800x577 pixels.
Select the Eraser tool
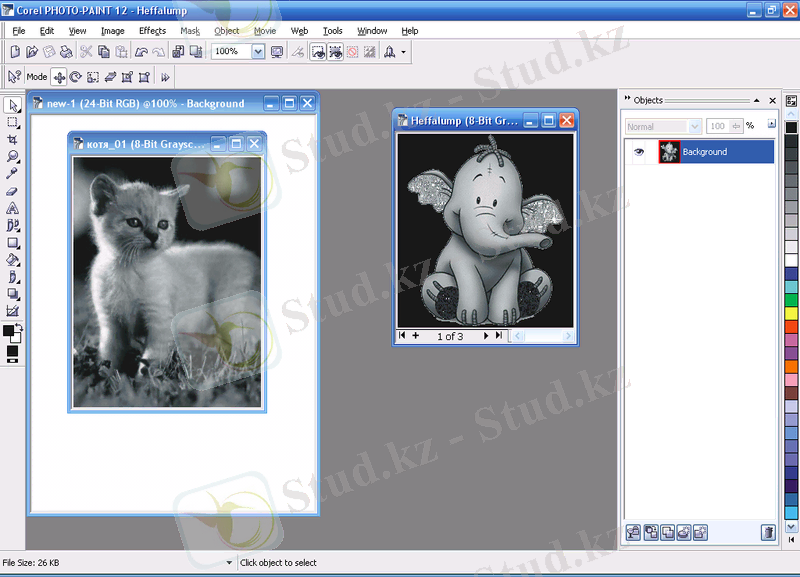[13, 191]
